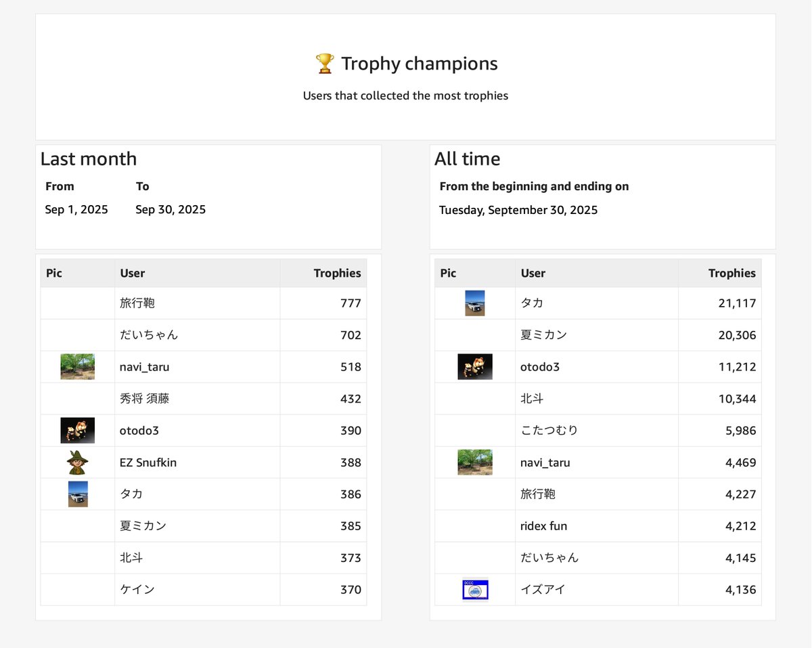
Task: Select user EZ Snufkin
Action: coord(148,462)
